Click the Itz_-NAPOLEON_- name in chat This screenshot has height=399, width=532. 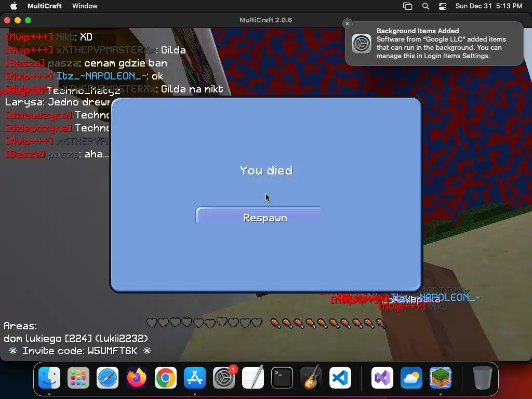click(101, 76)
